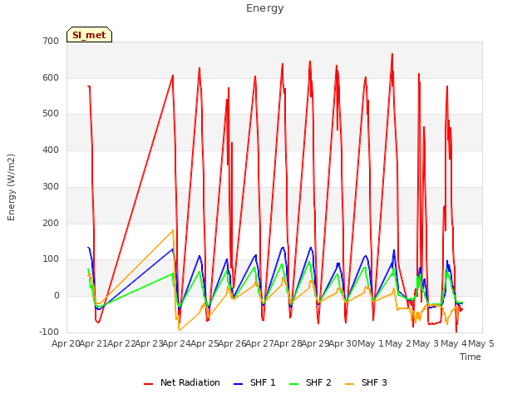Click the 400 y-axis tick label
The width and height of the screenshot is (532, 399).
51,150
